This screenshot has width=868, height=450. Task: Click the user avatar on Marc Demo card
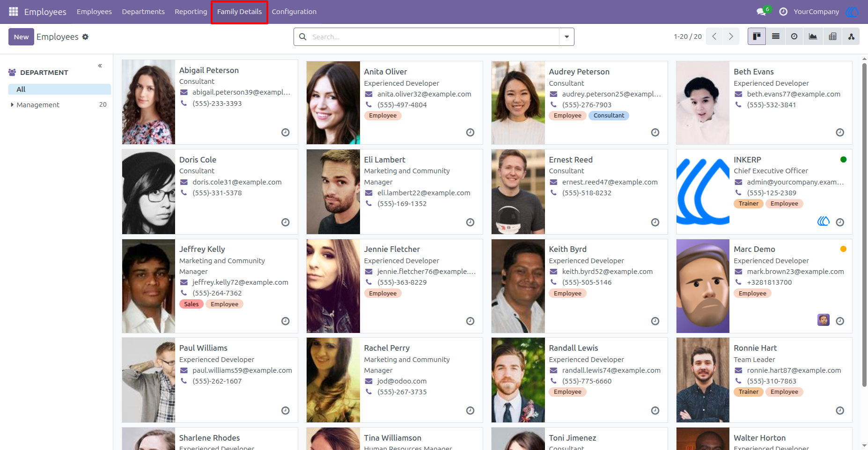click(x=824, y=320)
